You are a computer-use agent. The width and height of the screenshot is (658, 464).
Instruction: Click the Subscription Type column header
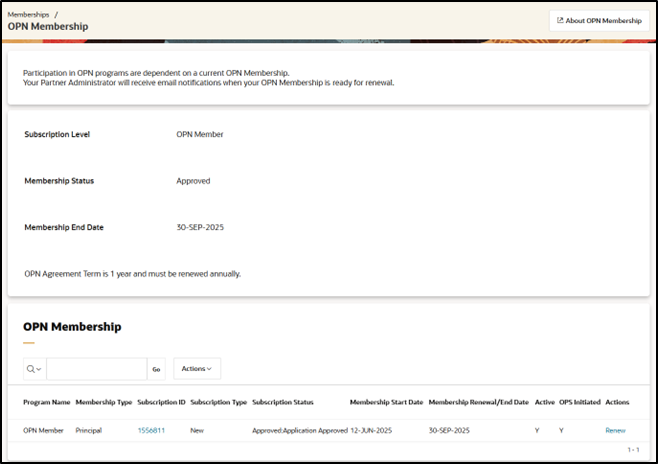pos(219,402)
